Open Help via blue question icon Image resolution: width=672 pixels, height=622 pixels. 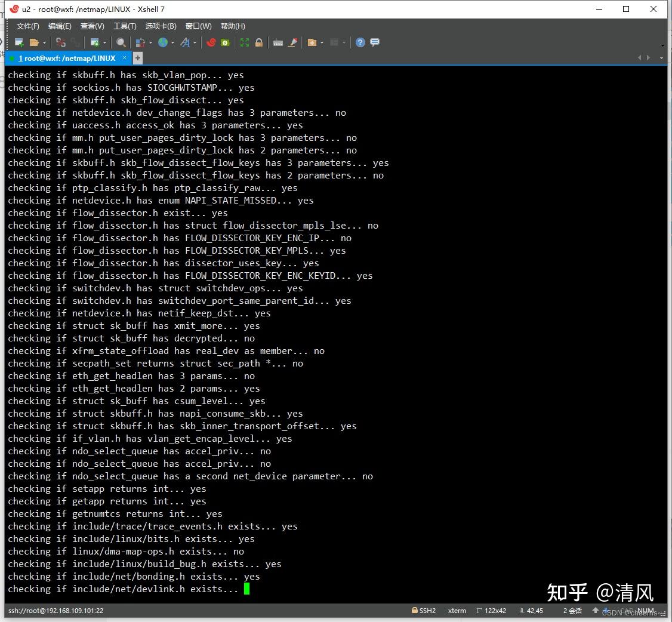point(360,42)
